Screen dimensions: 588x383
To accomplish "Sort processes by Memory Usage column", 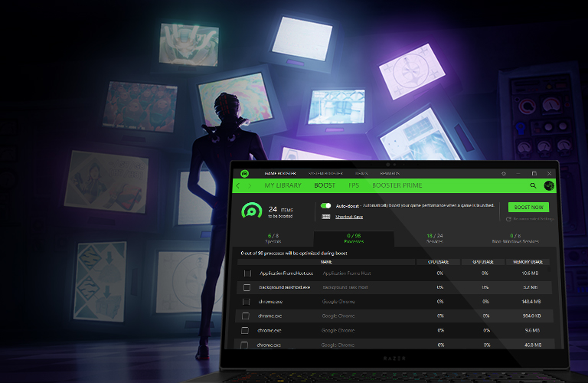I will [x=526, y=261].
